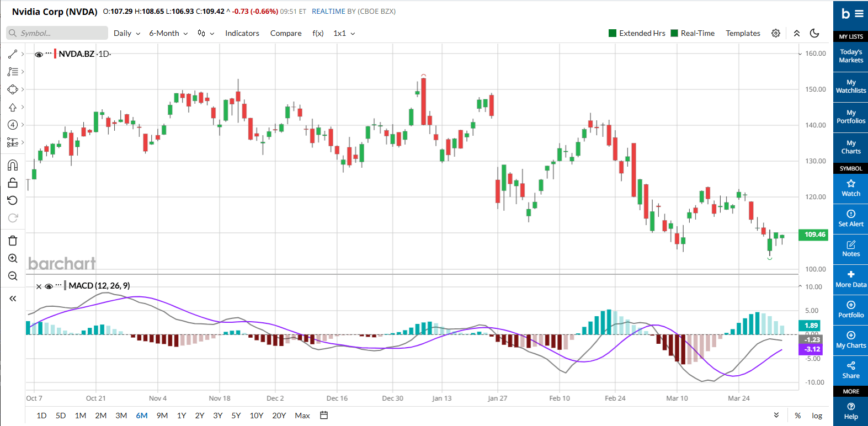The height and width of the screenshot is (426, 868).
Task: Open the Daily frequency dropdown
Action: tap(126, 33)
